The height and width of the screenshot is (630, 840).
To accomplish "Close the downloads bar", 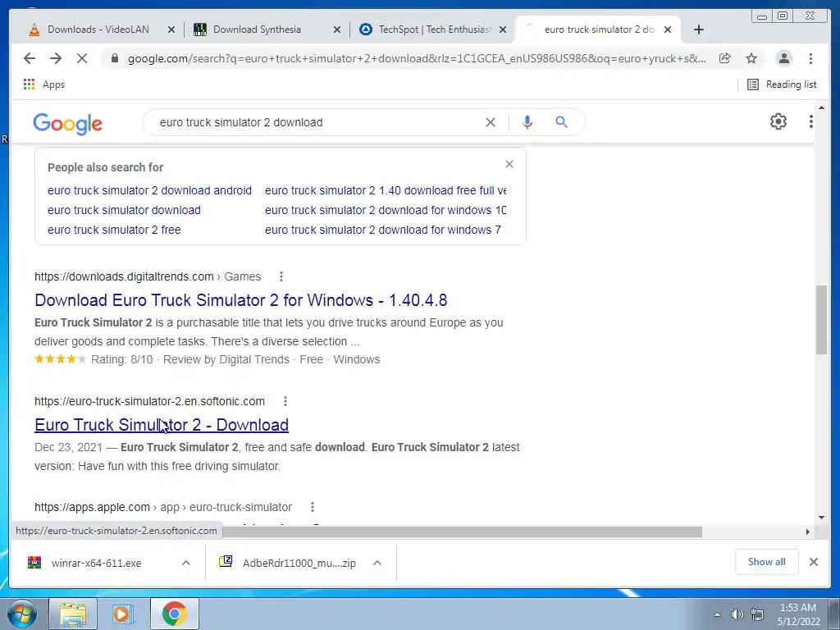I will click(813, 562).
